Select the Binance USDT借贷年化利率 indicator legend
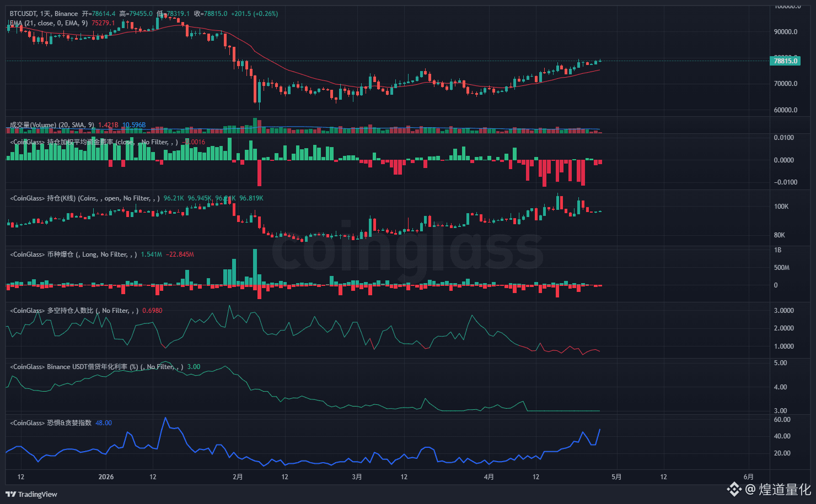Image resolution: width=816 pixels, height=504 pixels. click(x=96, y=367)
